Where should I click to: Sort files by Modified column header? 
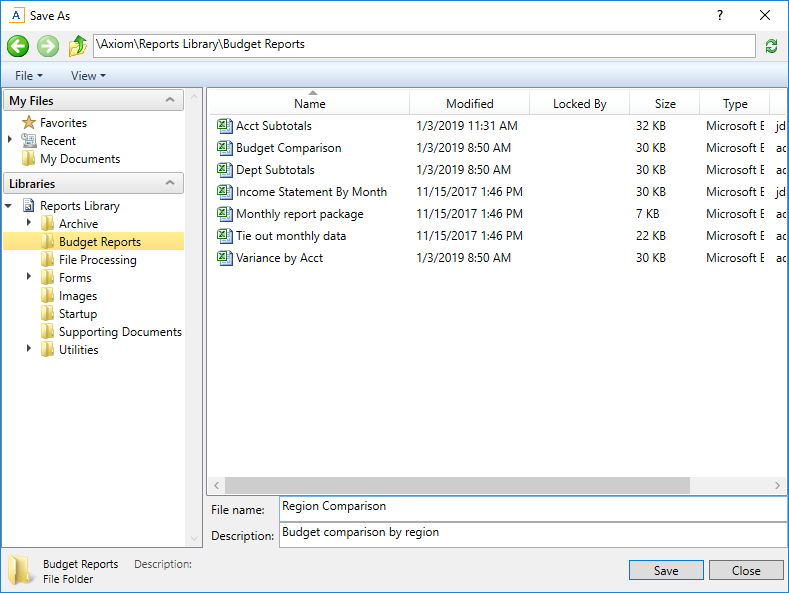(469, 104)
